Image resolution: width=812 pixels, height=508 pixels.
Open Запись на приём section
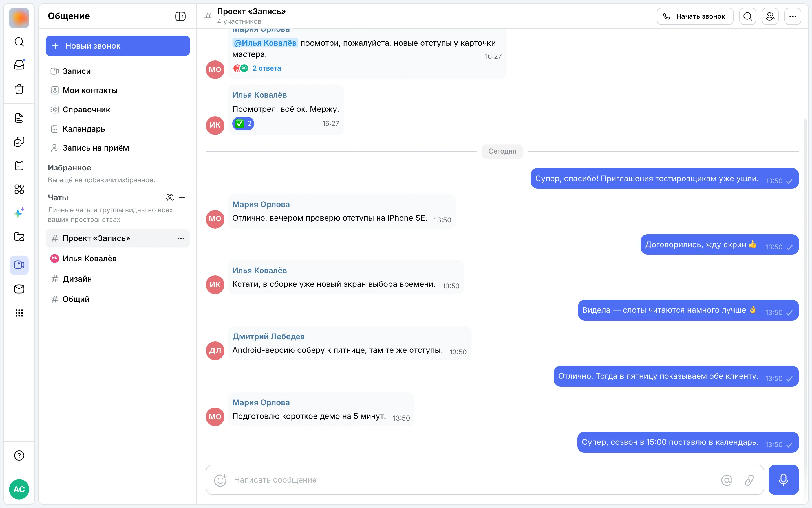(x=118, y=148)
